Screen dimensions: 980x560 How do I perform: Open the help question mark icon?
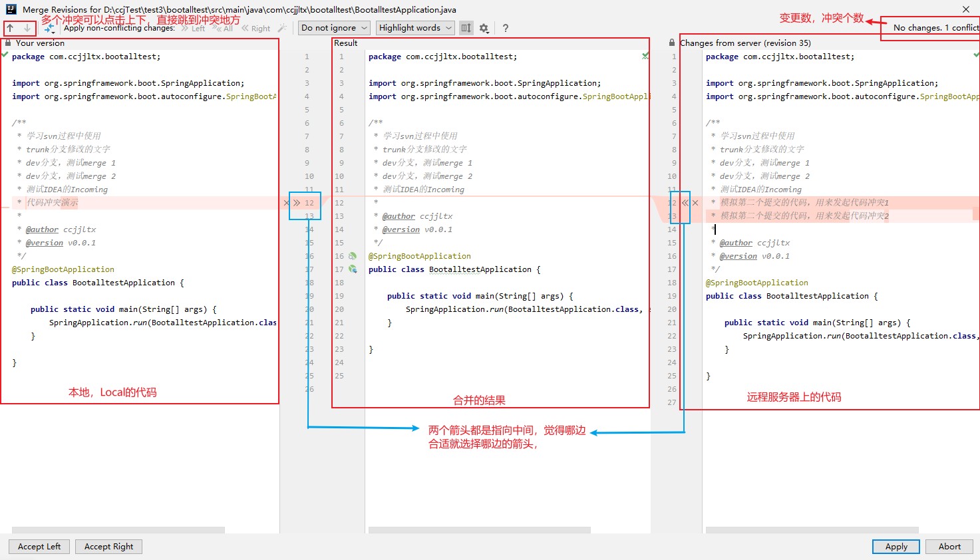point(506,28)
